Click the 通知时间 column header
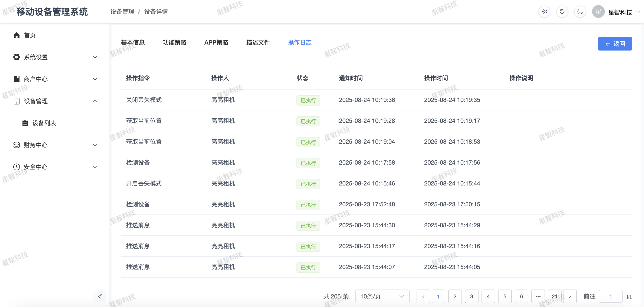The height and width of the screenshot is (307, 644). point(351,78)
